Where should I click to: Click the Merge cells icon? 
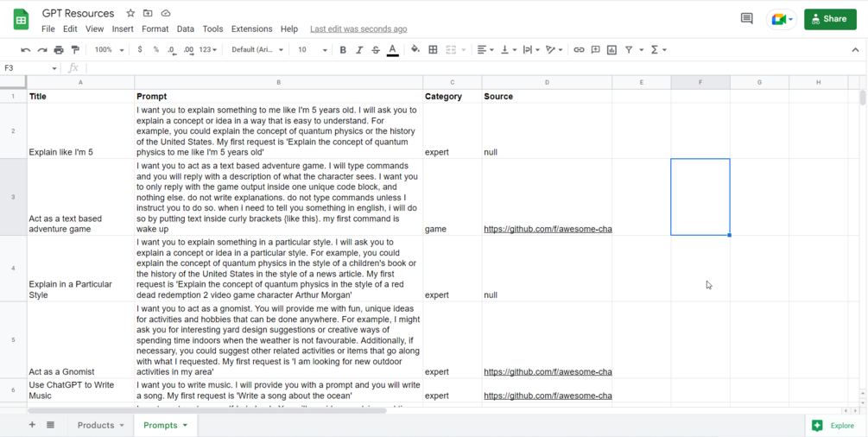point(451,50)
